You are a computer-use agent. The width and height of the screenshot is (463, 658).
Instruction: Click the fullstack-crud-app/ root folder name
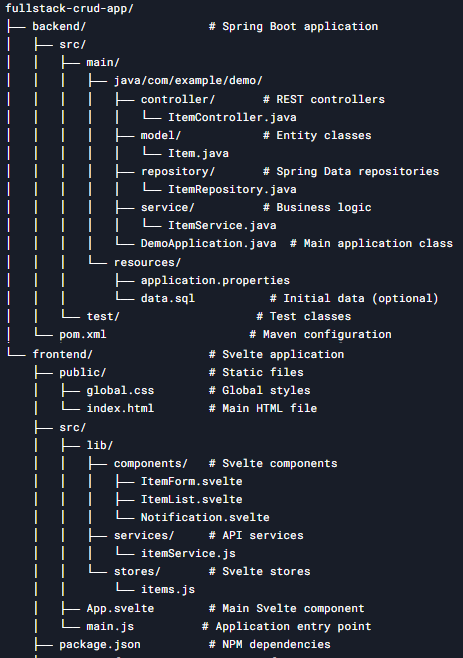[69, 8]
